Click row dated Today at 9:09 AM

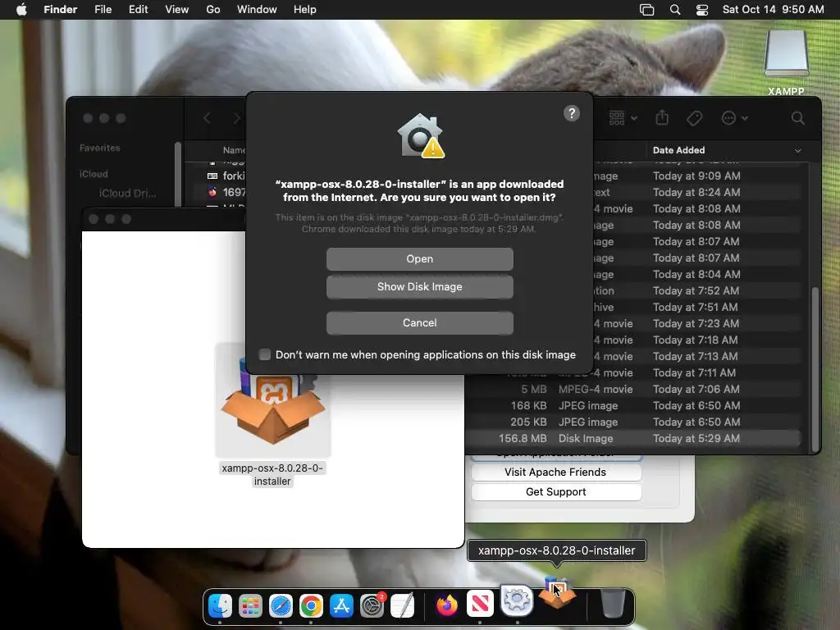pyautogui.click(x=696, y=176)
